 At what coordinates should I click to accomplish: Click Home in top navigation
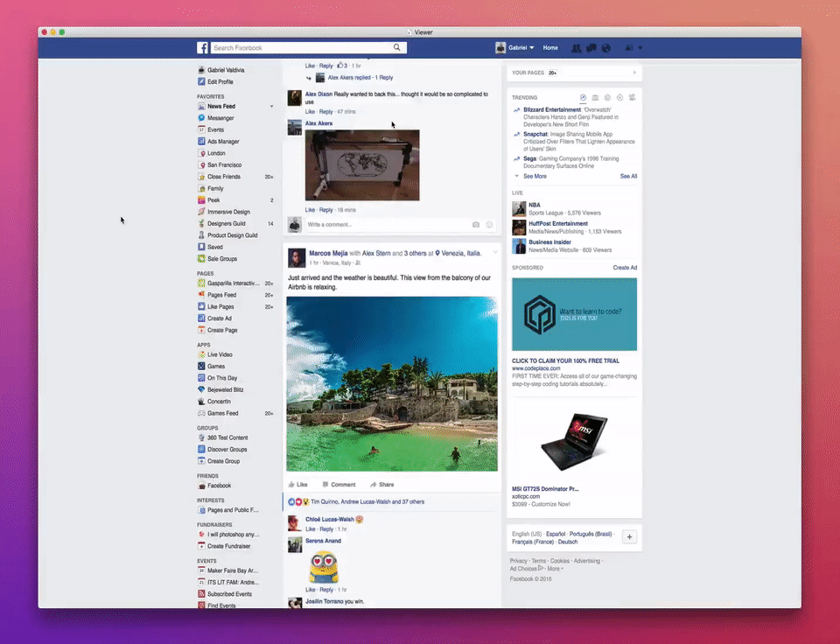point(550,47)
